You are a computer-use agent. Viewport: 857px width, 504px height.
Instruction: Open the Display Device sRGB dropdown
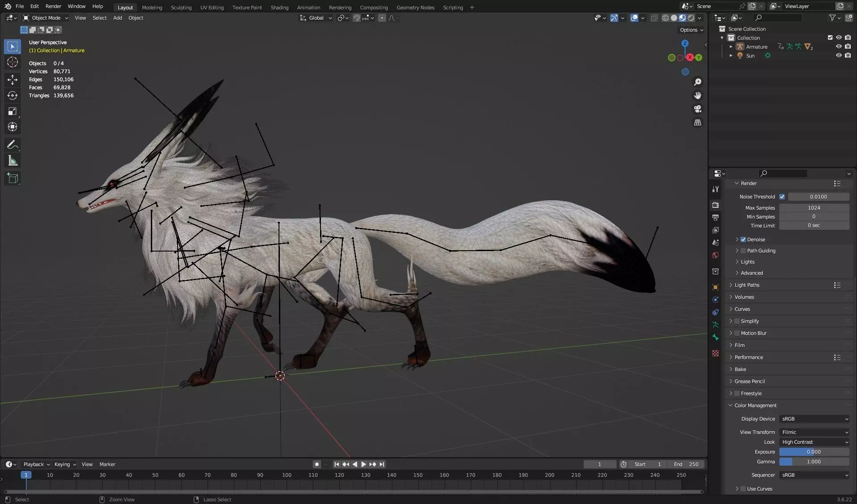(x=815, y=419)
